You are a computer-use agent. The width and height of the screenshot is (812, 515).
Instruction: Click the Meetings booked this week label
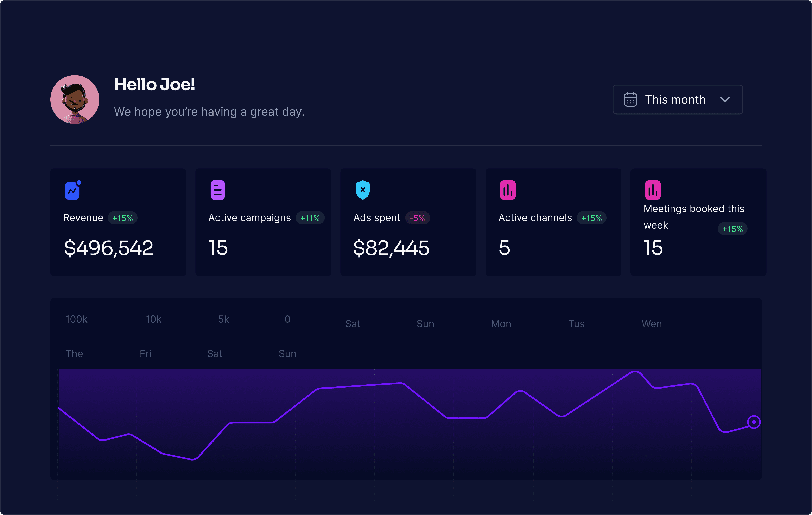tap(694, 217)
